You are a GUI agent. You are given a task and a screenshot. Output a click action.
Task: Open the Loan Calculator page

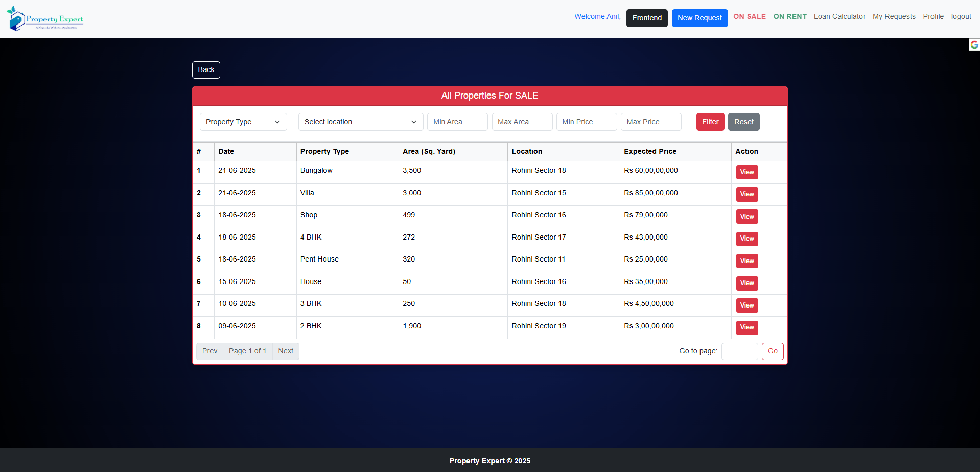(839, 16)
